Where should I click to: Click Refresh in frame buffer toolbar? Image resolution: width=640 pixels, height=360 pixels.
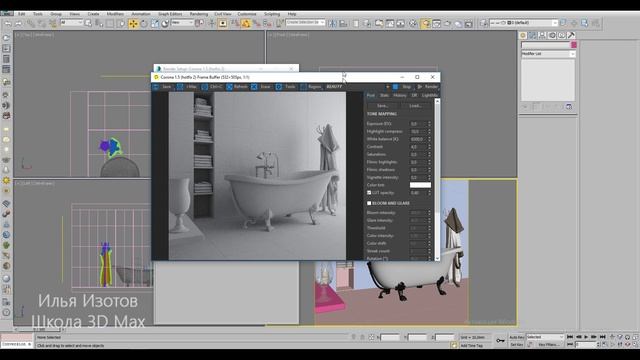click(237, 87)
